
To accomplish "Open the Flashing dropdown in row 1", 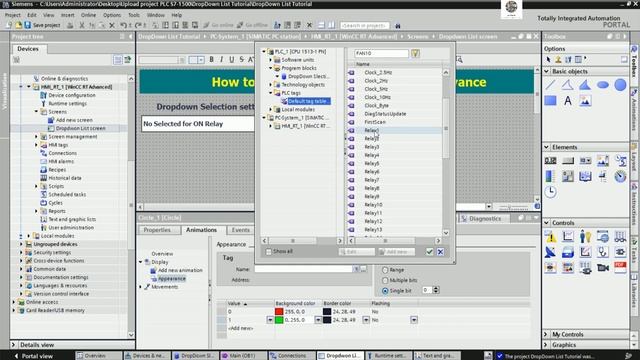I will click(x=414, y=320).
